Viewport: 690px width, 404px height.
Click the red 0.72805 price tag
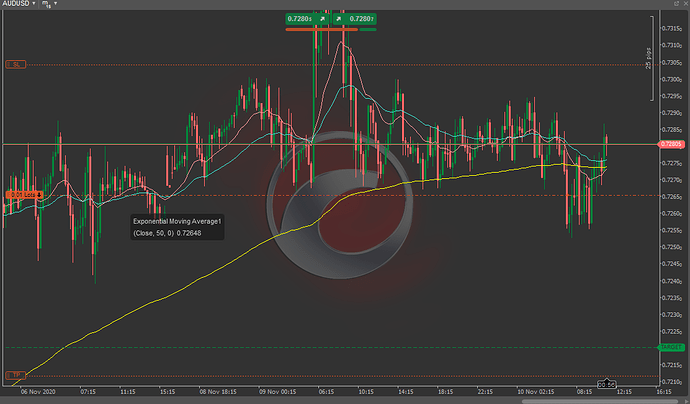coord(671,145)
